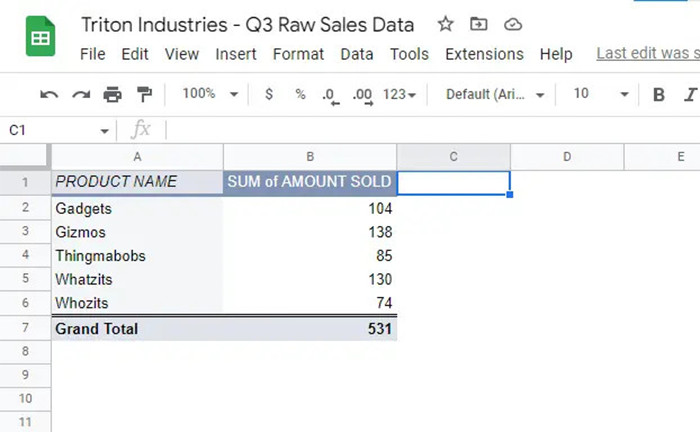Check the cloud save status icon
700x432 pixels.
512,24
